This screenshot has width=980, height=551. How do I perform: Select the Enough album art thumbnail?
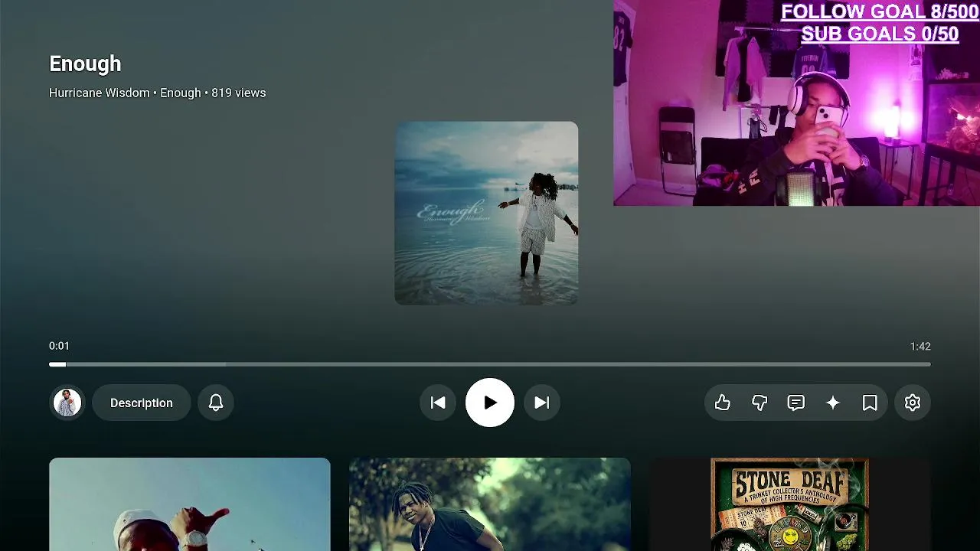[486, 213]
